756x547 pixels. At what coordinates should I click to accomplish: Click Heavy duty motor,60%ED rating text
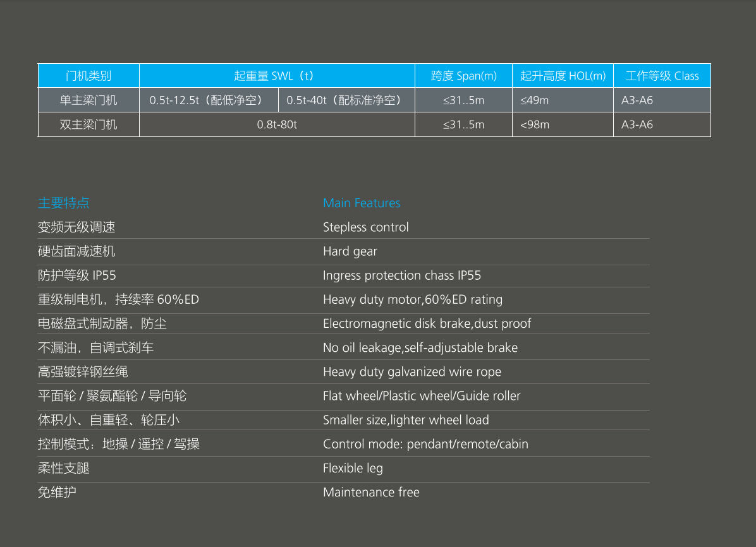pyautogui.click(x=413, y=300)
